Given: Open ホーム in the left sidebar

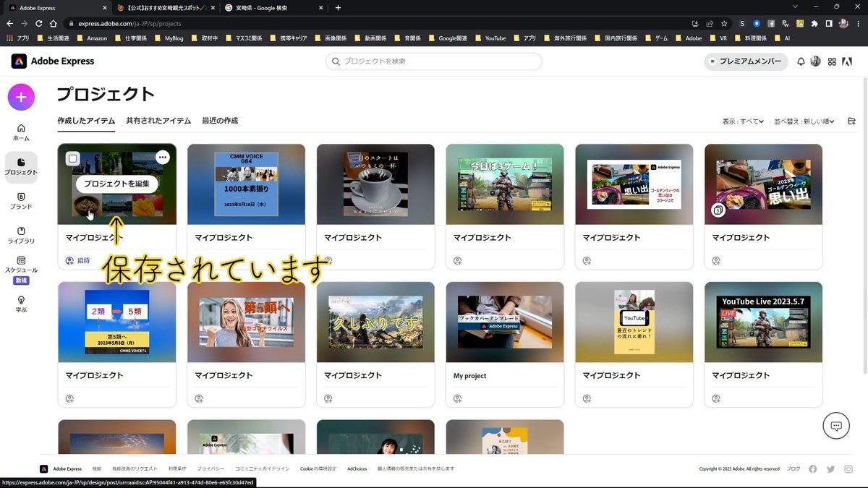Looking at the screenshot, I should [21, 132].
